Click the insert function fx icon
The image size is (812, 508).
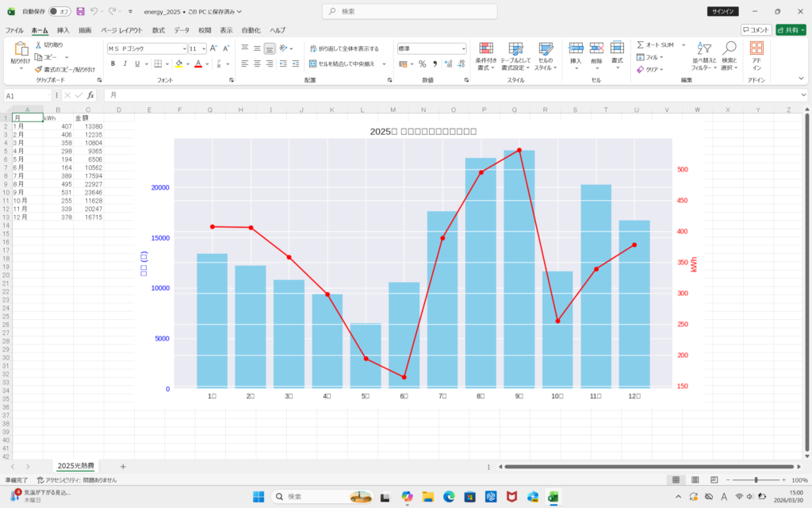(90, 95)
